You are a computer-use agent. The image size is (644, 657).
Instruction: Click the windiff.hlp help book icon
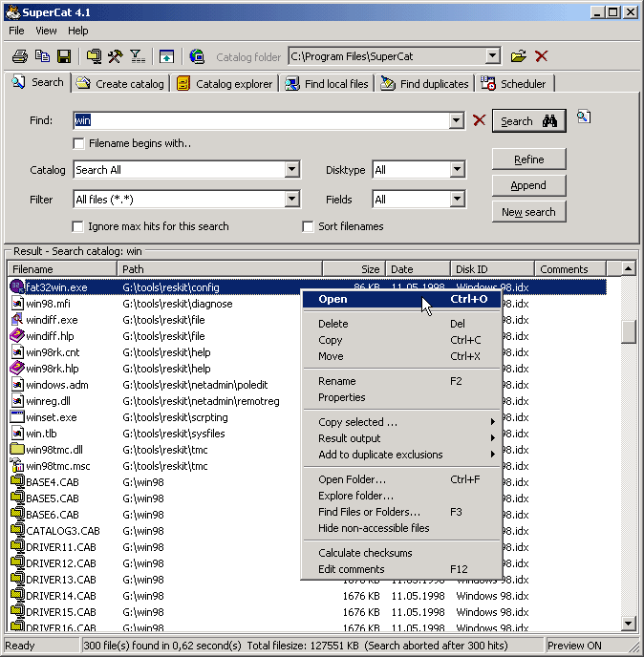pyautogui.click(x=17, y=335)
